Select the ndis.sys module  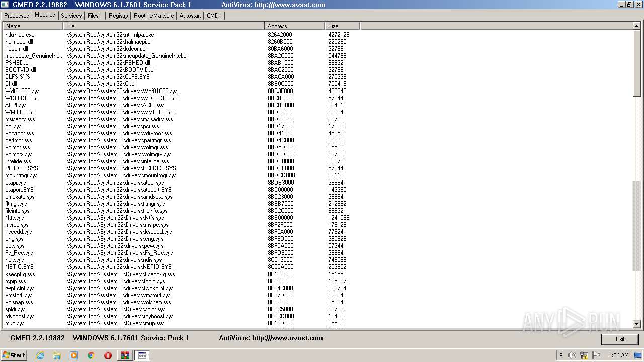pyautogui.click(x=15, y=260)
